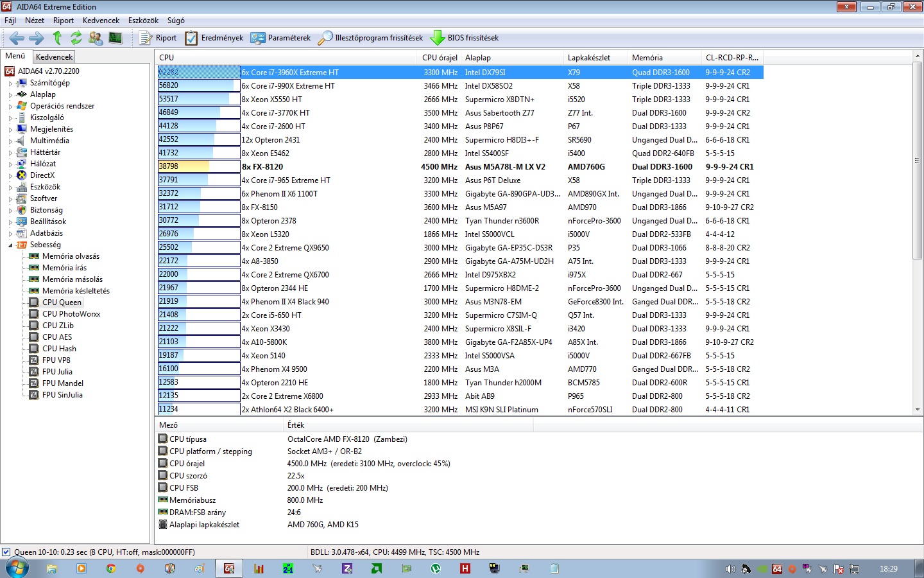Sort by the Alaplap column header
Screen dimensions: 924x578
pos(513,57)
